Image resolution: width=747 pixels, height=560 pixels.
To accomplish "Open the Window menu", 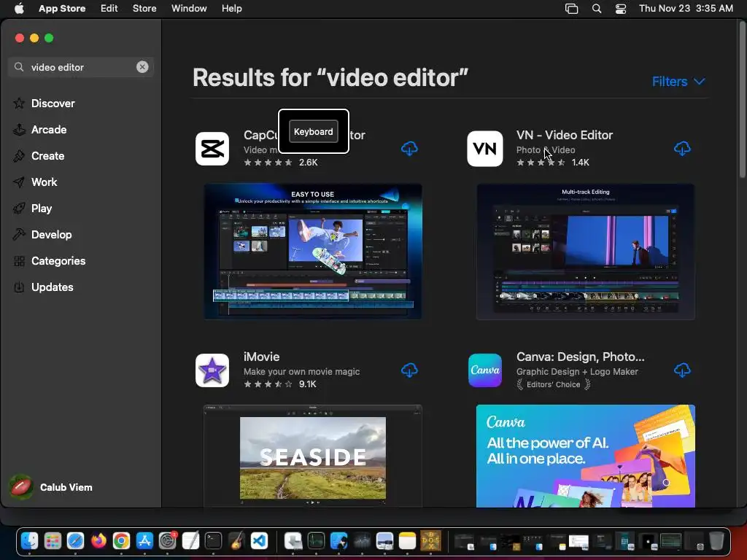I will (x=189, y=9).
